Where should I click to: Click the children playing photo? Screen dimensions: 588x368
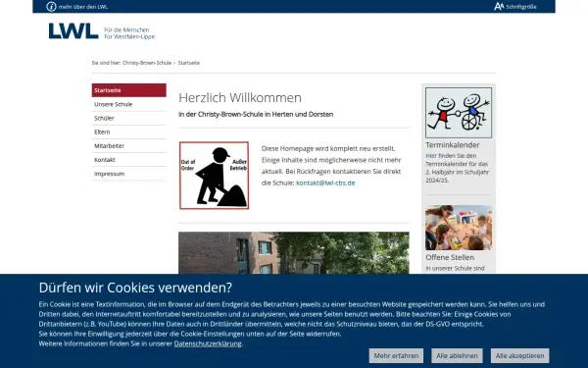pos(459,228)
